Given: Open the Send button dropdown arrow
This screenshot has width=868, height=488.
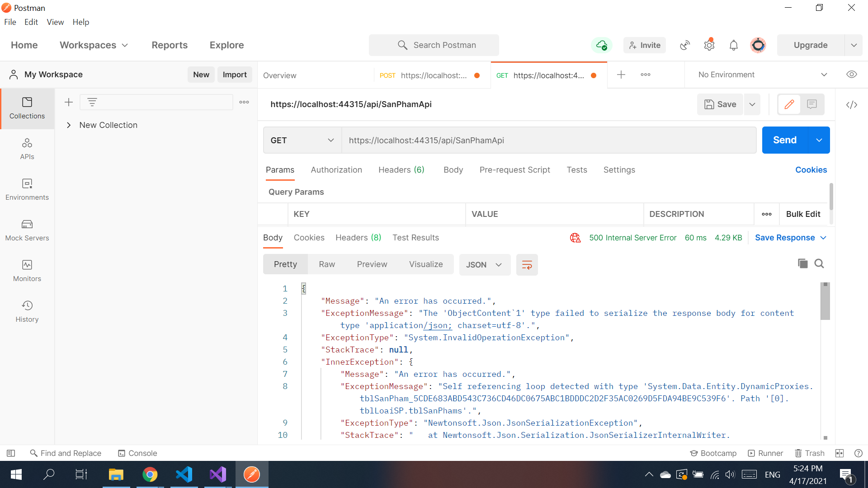Looking at the screenshot, I should point(819,140).
